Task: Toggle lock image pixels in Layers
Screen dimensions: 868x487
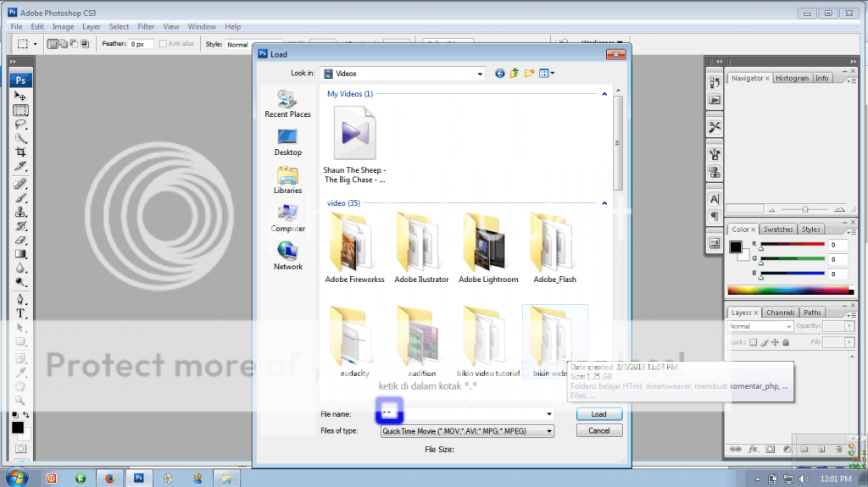Action: tap(765, 342)
